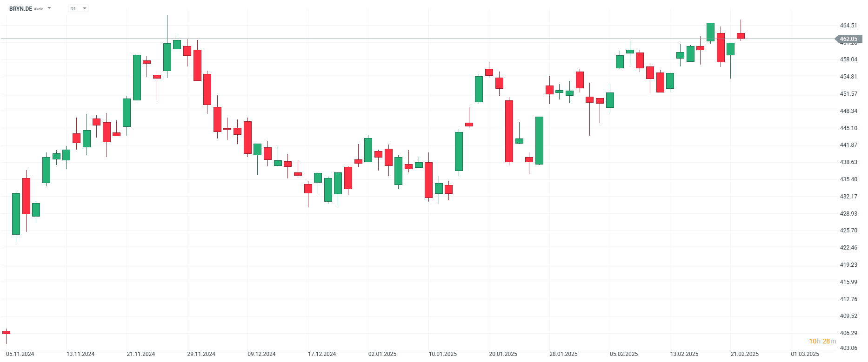Click the 21.11.2024 date axis label

pyautogui.click(x=140, y=354)
